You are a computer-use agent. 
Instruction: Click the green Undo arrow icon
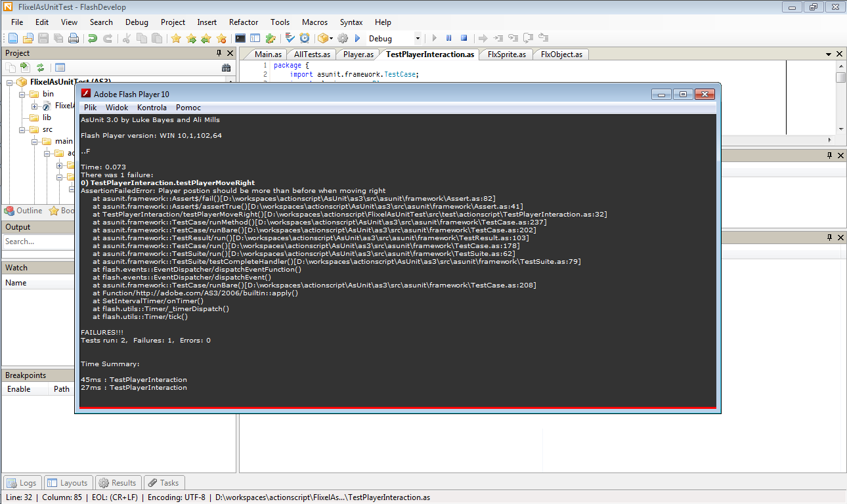click(93, 39)
